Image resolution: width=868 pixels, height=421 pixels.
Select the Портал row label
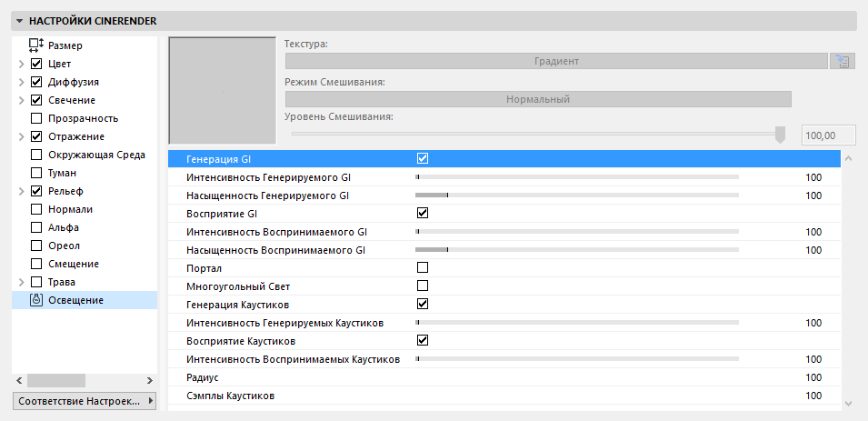pyautogui.click(x=204, y=268)
